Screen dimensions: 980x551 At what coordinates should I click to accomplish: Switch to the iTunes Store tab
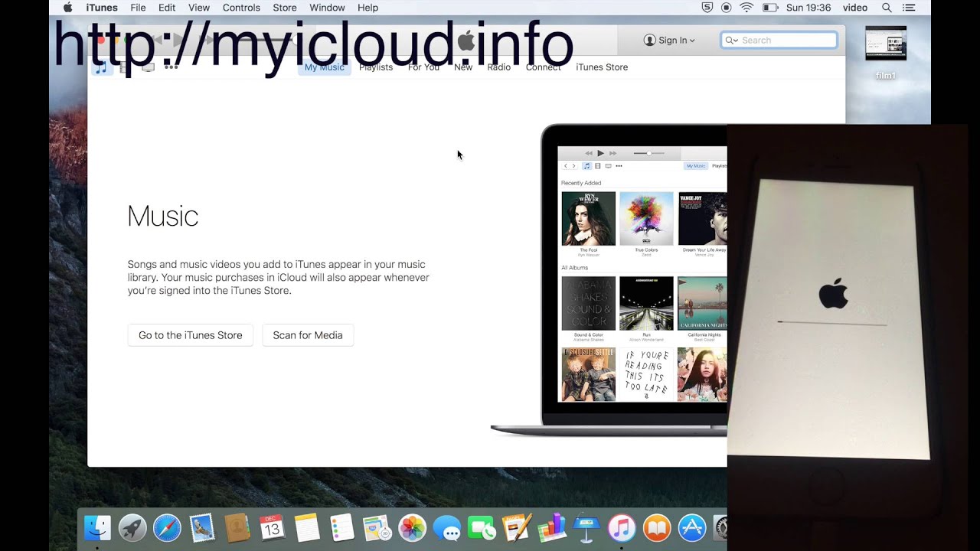[x=602, y=67]
